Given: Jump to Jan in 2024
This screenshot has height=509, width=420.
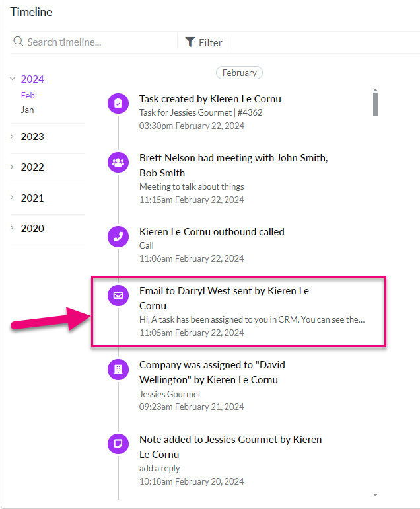Looking at the screenshot, I should pyautogui.click(x=27, y=110).
